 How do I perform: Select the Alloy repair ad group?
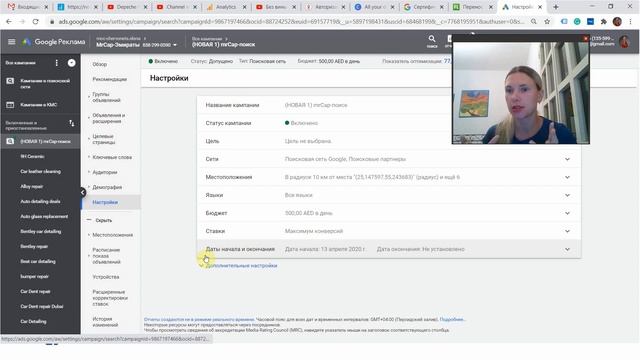[x=31, y=187]
